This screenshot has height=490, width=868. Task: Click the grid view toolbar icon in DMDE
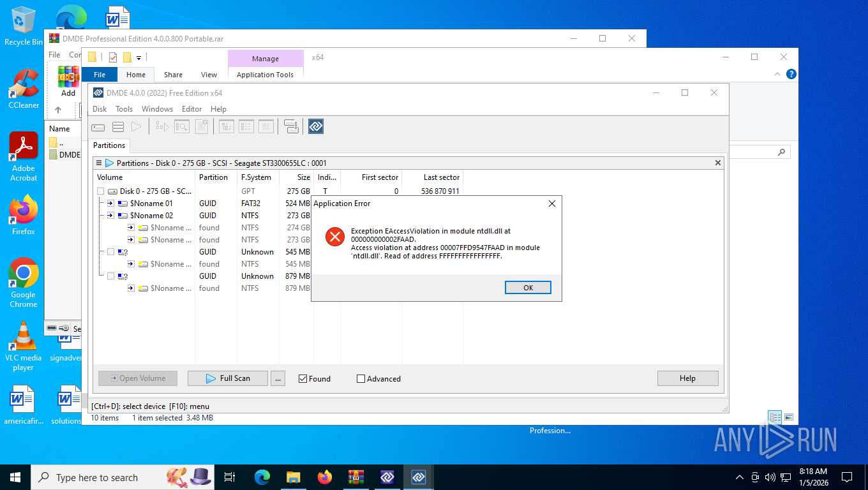coord(266,127)
